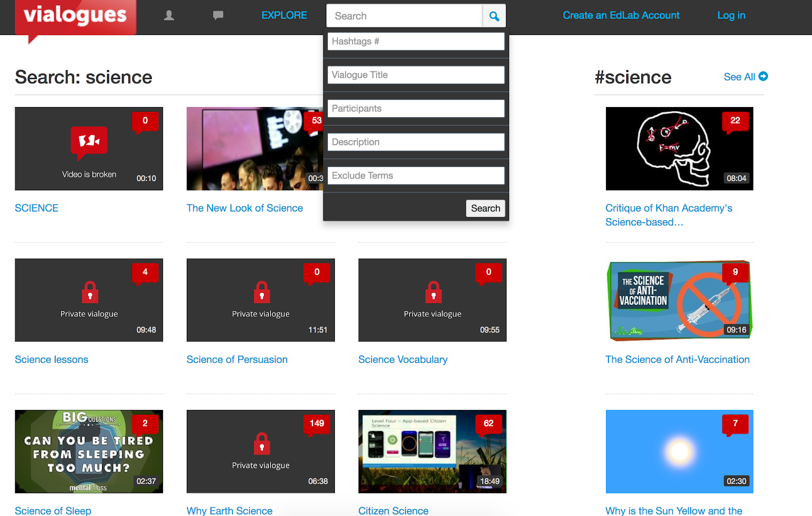
Task: Open the user profile icon in header
Action: (x=169, y=16)
